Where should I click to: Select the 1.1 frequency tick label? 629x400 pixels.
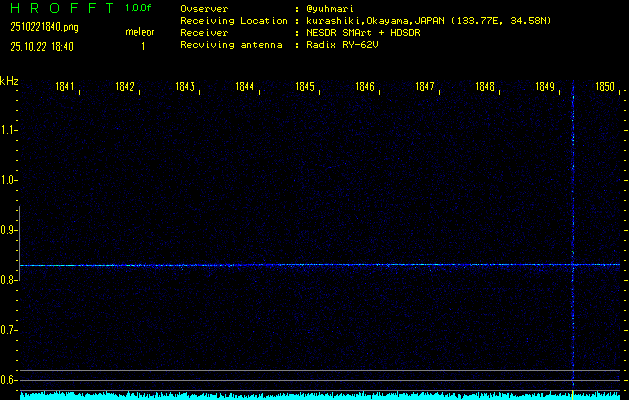point(9,130)
